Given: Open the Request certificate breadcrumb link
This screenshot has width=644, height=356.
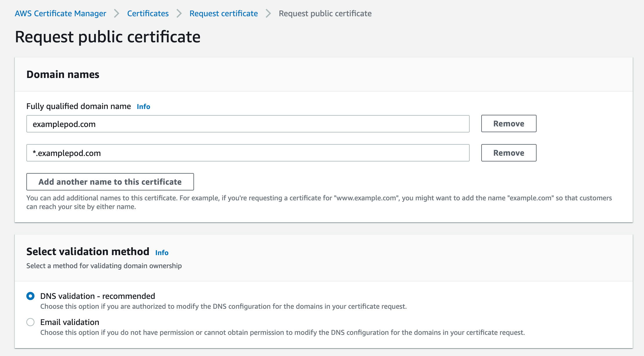Looking at the screenshot, I should (224, 13).
